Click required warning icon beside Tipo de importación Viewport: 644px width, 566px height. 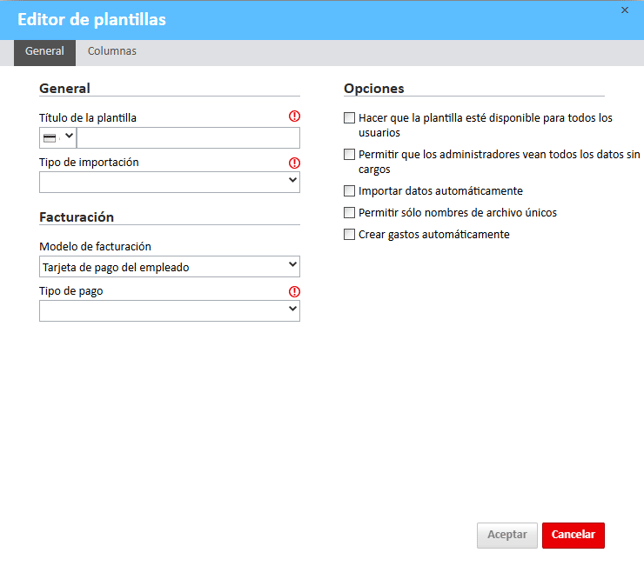coord(294,163)
